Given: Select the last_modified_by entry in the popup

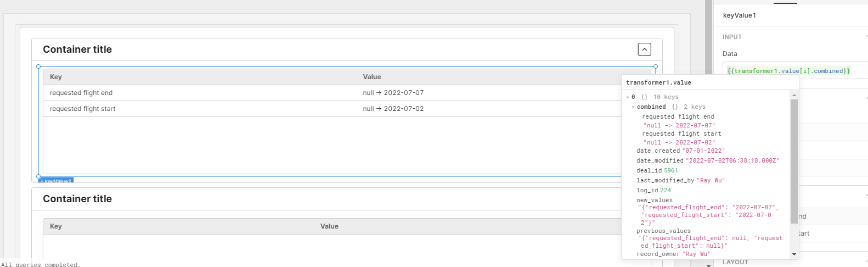Looking at the screenshot, I should (665, 181).
